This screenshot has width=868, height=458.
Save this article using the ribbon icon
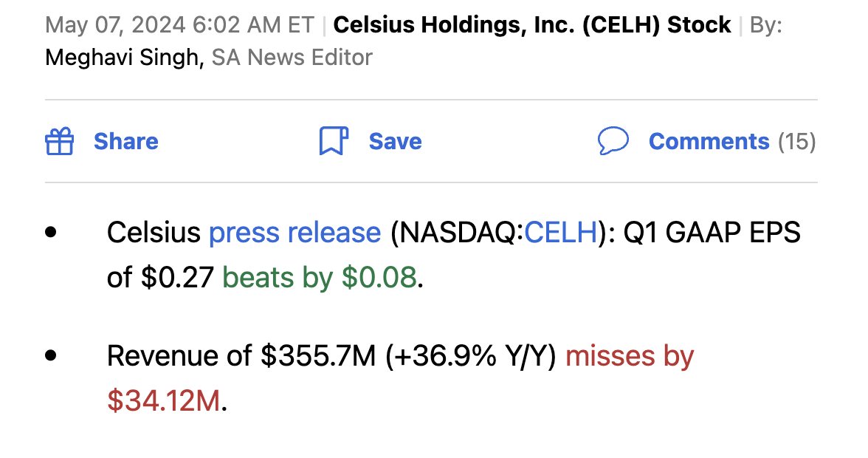pyautogui.click(x=334, y=141)
